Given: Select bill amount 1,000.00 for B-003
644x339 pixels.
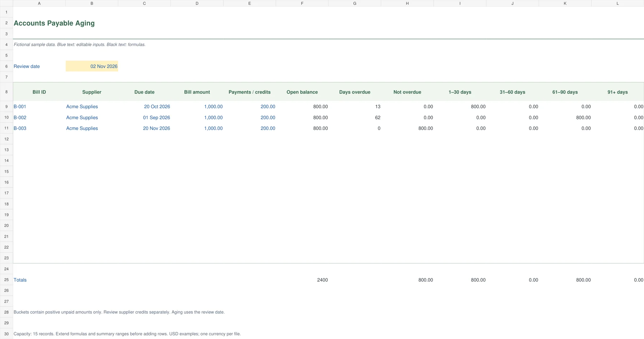Looking at the screenshot, I should [197, 128].
